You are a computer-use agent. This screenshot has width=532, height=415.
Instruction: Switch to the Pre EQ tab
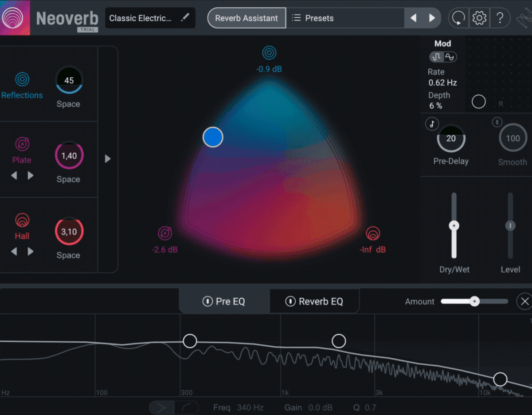click(x=224, y=301)
